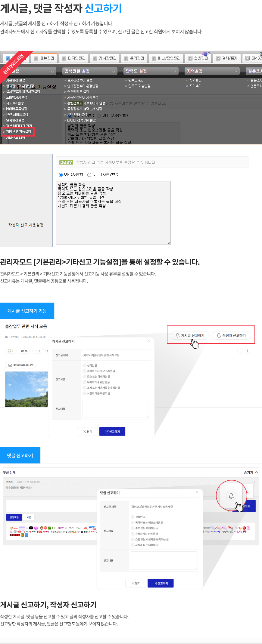Viewport: 262px width, 644px height.
Task: Choose 성적인 글 reason in post report
Action: coord(85,365)
